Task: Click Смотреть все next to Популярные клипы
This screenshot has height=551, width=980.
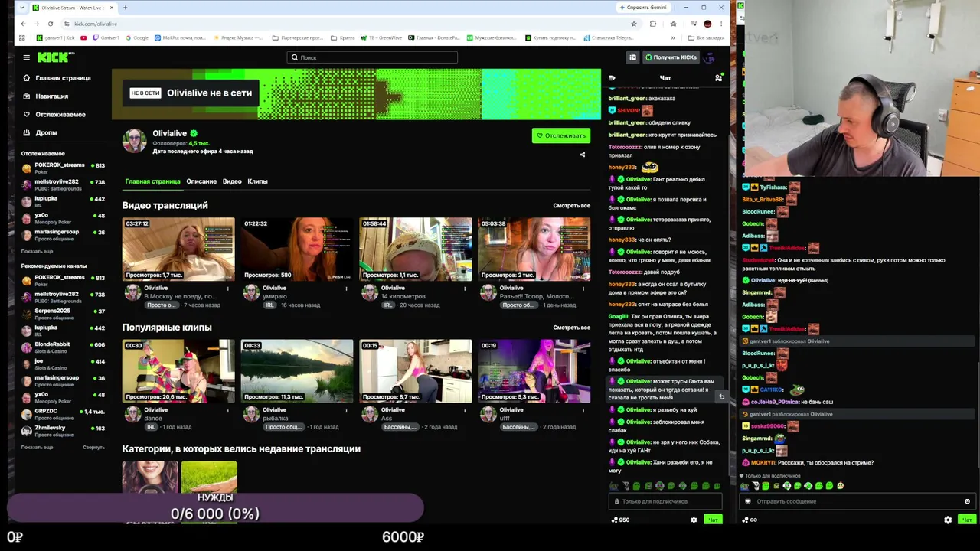Action: click(571, 328)
